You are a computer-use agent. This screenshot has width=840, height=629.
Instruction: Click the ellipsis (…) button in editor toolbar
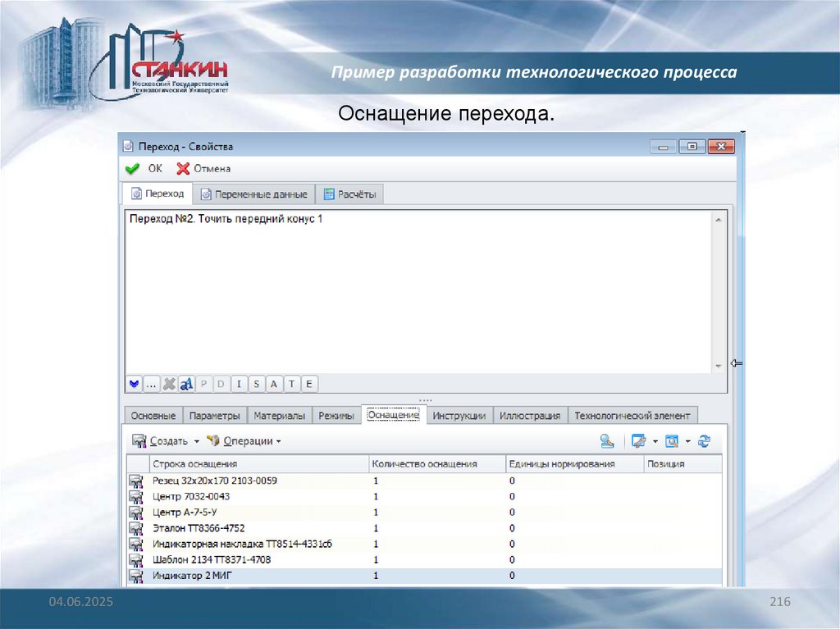[x=152, y=384]
